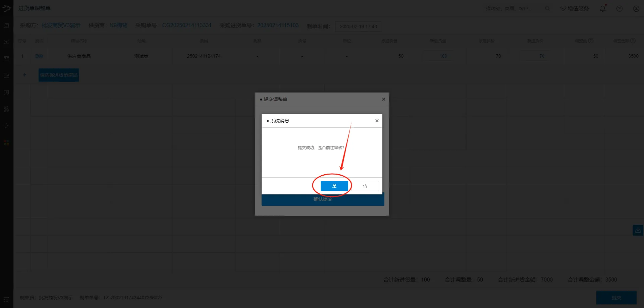The height and width of the screenshot is (308, 644).
Task: Click the bottom-left menu search icon
Action: (6, 300)
